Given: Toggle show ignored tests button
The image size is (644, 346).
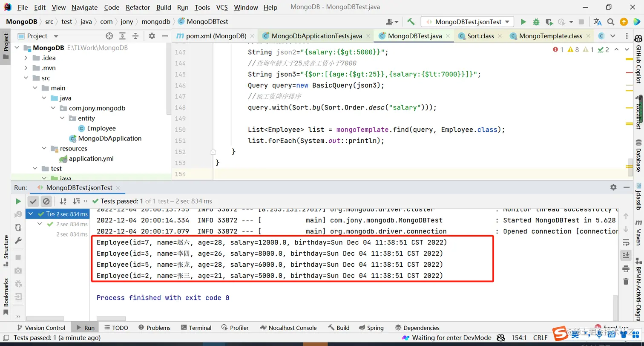Looking at the screenshot, I should (46, 201).
